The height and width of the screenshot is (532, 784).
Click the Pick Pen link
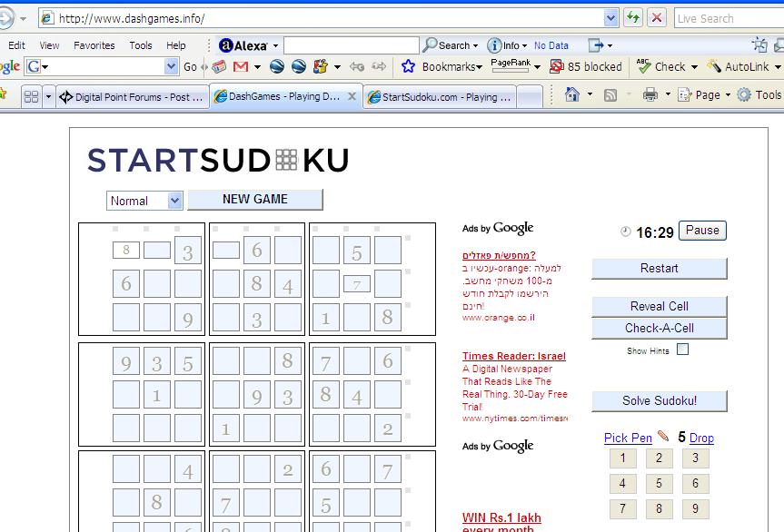[628, 438]
